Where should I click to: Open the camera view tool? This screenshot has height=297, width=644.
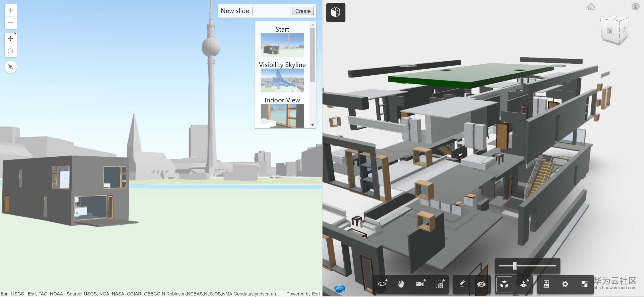420,284
